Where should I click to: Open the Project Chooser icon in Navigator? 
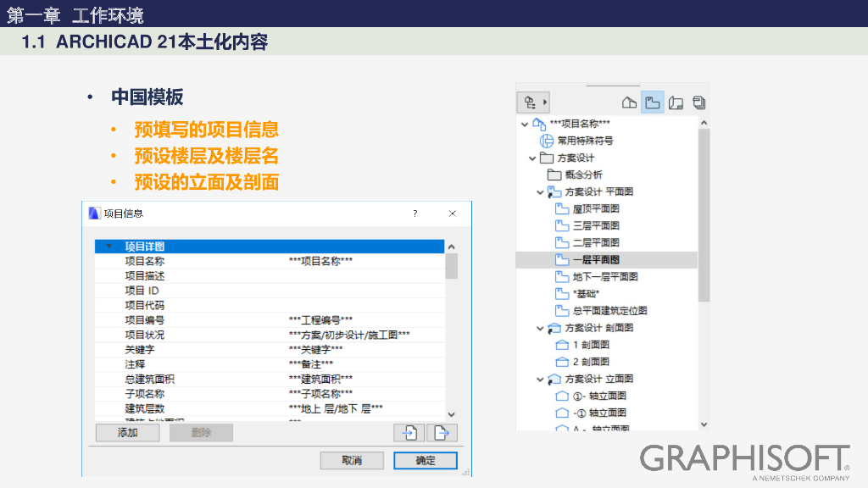click(x=530, y=103)
